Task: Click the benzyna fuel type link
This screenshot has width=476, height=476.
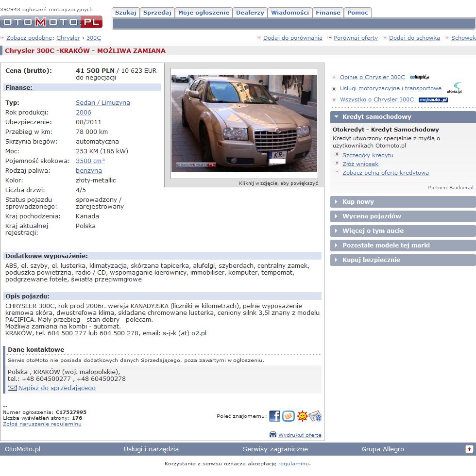Action: click(89, 171)
